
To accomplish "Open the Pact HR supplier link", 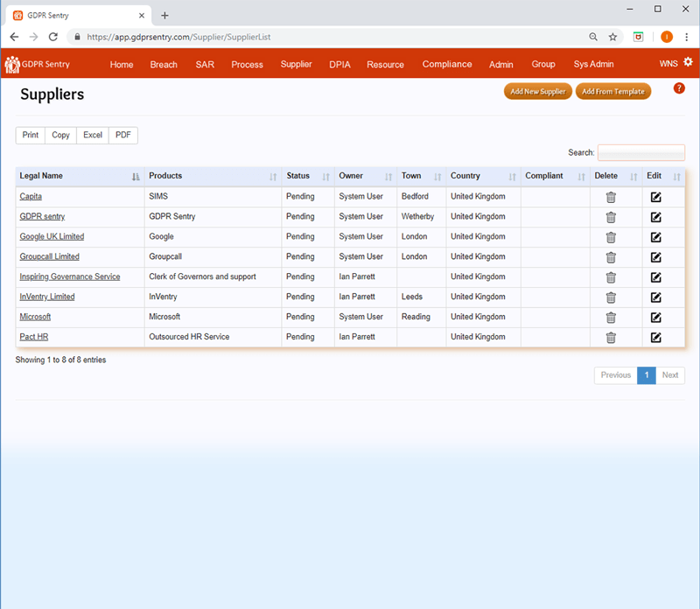I will coord(34,337).
